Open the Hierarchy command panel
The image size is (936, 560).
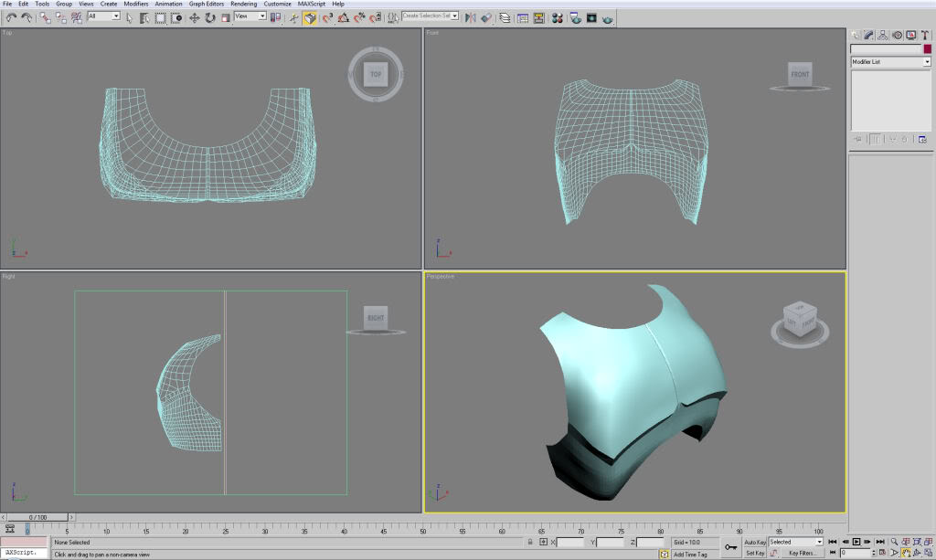pyautogui.click(x=883, y=35)
